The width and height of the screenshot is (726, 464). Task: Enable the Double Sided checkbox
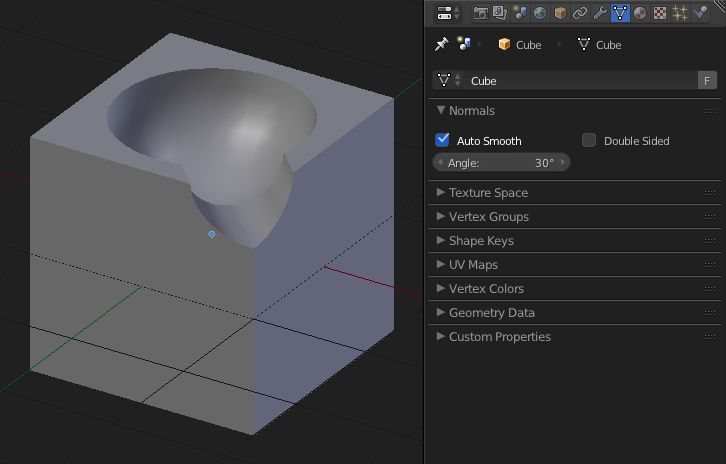point(588,140)
